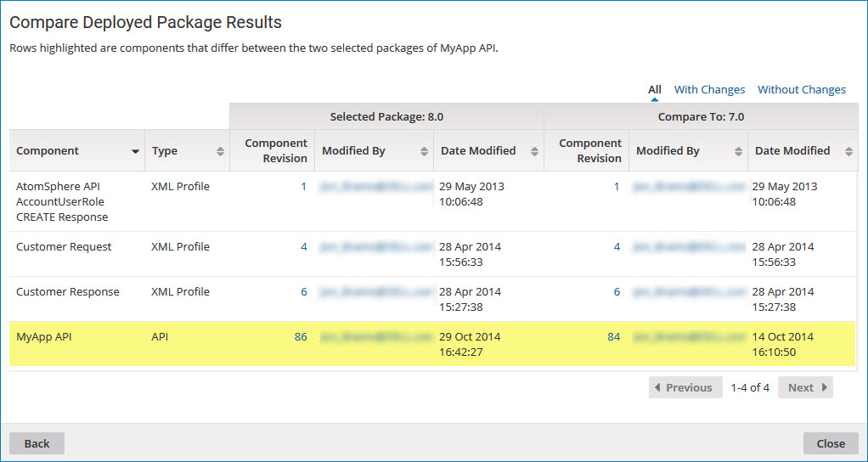This screenshot has width=868, height=462.
Task: Show the All filter tab
Action: 655,90
